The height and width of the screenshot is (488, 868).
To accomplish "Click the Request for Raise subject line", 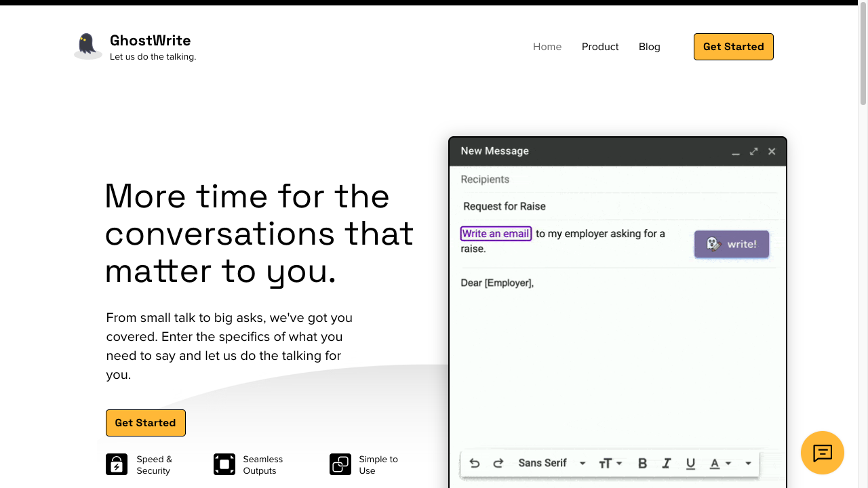I will pos(505,206).
